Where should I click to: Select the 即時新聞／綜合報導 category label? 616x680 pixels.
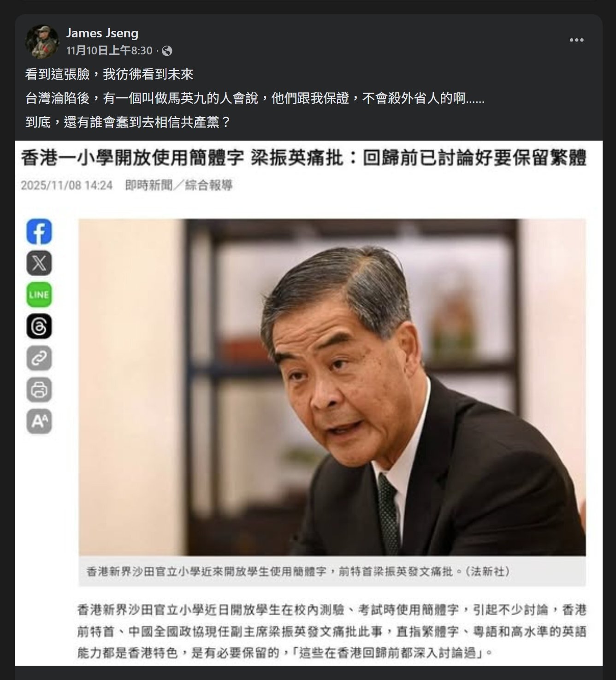tap(179, 185)
